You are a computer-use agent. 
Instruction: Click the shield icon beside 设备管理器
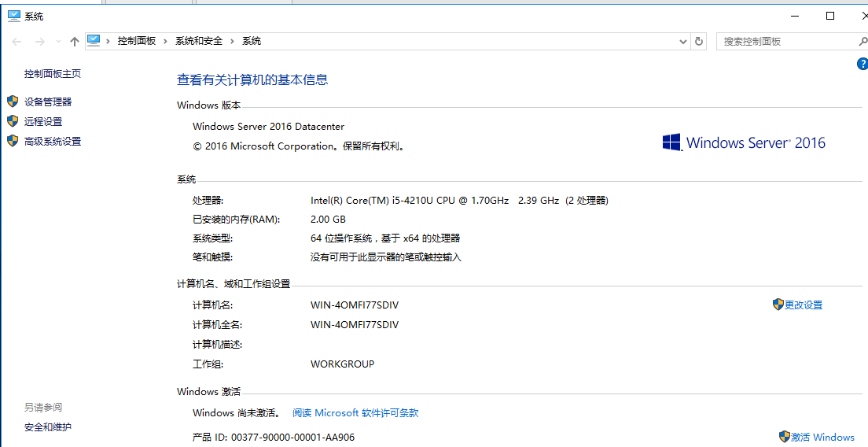point(13,102)
